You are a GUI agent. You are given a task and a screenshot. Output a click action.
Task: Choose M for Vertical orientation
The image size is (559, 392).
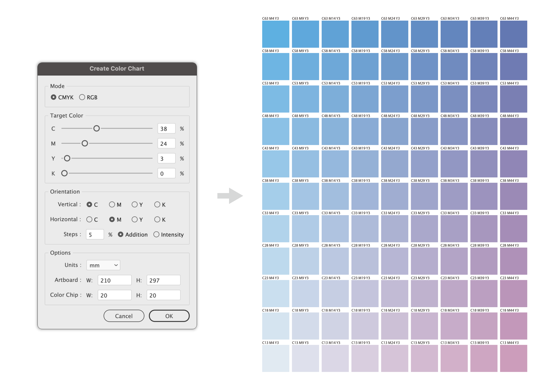click(112, 204)
